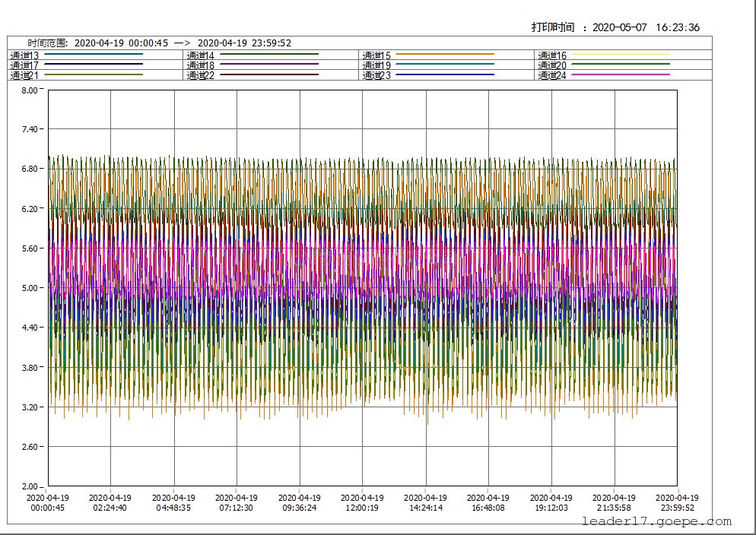Click the olive 通道21 legend line
Viewport: 756px width, 535px height.
[x=94, y=74]
